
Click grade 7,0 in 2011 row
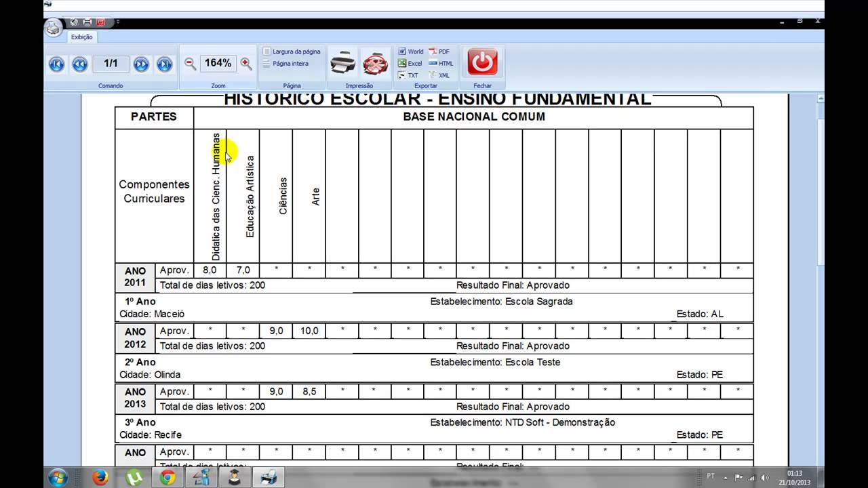tap(243, 270)
